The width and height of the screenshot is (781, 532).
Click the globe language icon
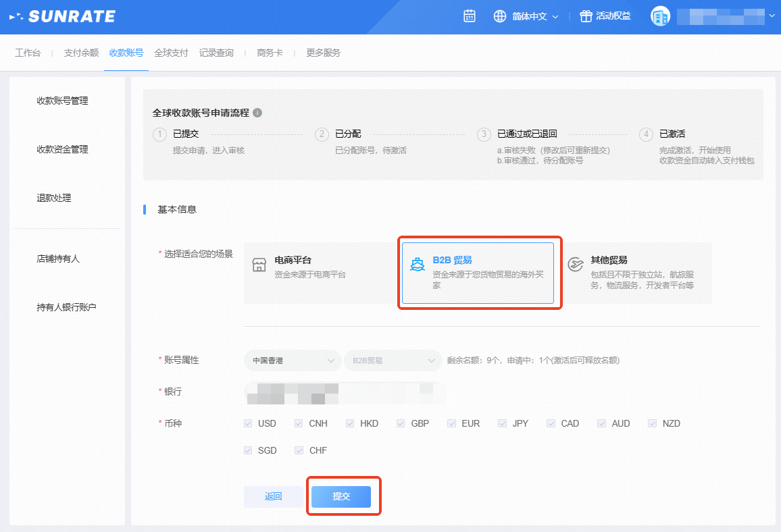(500, 16)
